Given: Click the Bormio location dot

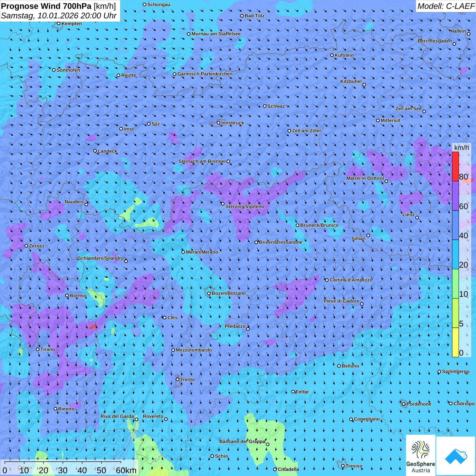Looking at the screenshot, I should pyautogui.click(x=67, y=295).
